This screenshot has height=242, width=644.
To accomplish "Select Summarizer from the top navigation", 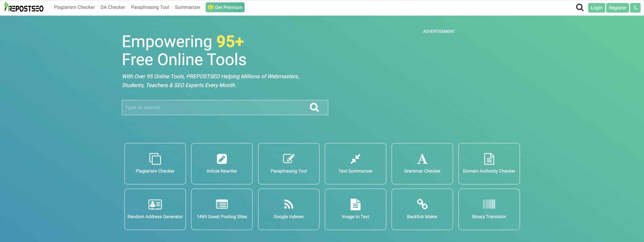I will pos(187,7).
